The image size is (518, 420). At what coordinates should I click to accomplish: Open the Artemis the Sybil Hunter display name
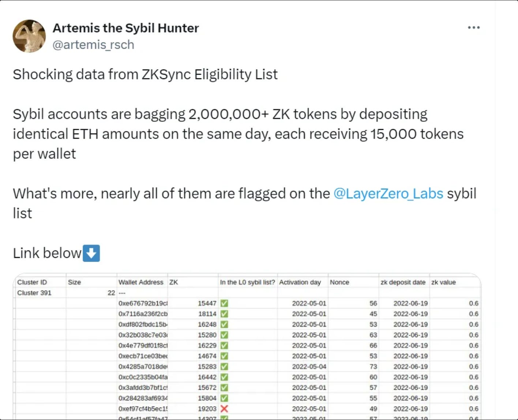coord(126,28)
